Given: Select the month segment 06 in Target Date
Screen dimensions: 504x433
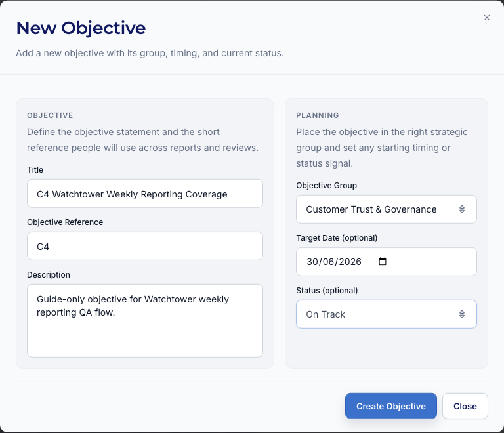Looking at the screenshot, I should [x=330, y=262].
